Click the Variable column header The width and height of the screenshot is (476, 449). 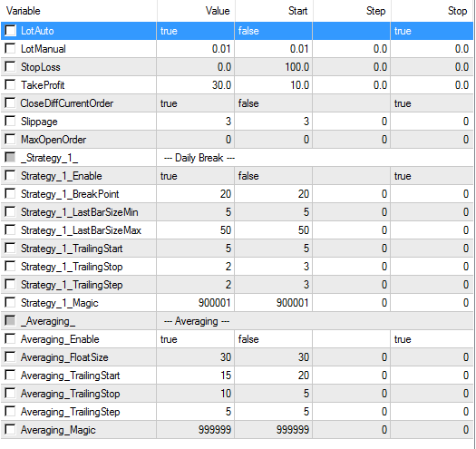point(79,11)
